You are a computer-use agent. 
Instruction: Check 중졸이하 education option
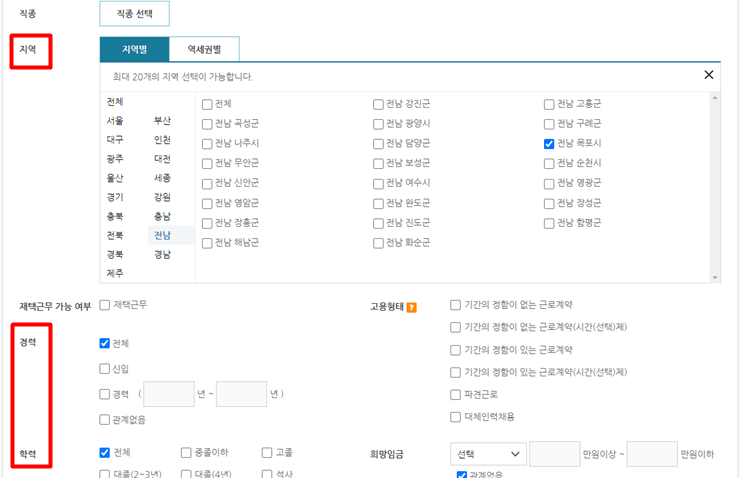point(186,453)
